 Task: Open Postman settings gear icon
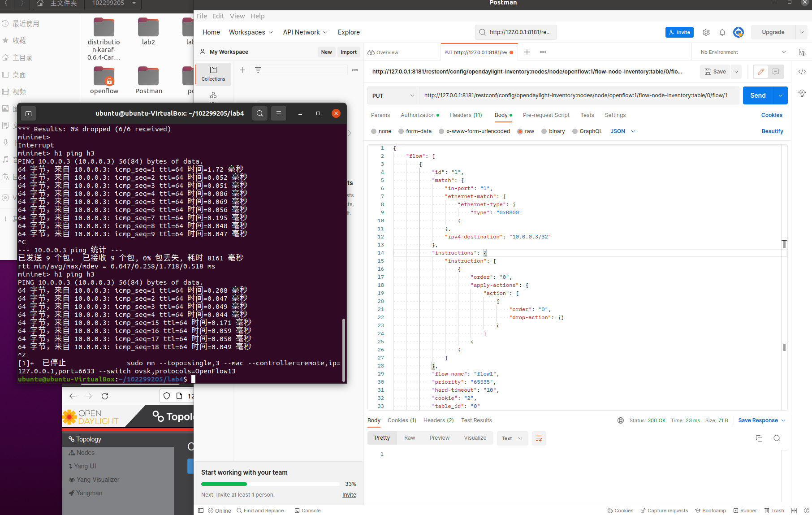point(706,32)
